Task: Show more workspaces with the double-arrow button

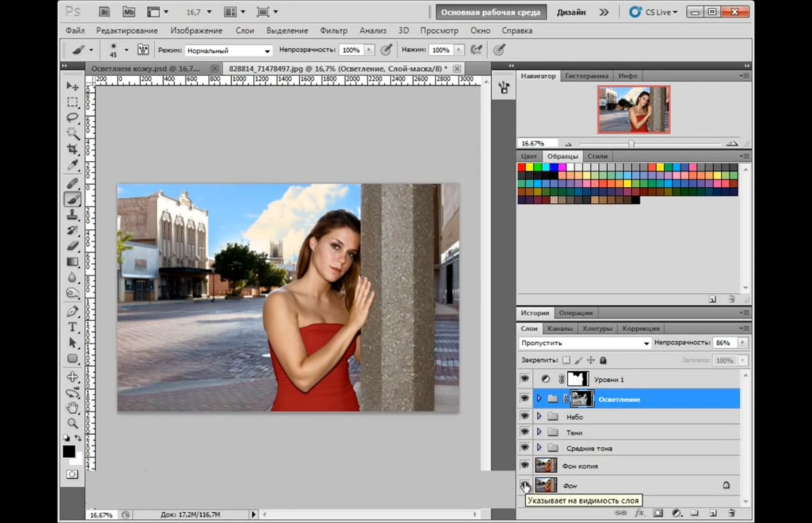Action: 604,12
